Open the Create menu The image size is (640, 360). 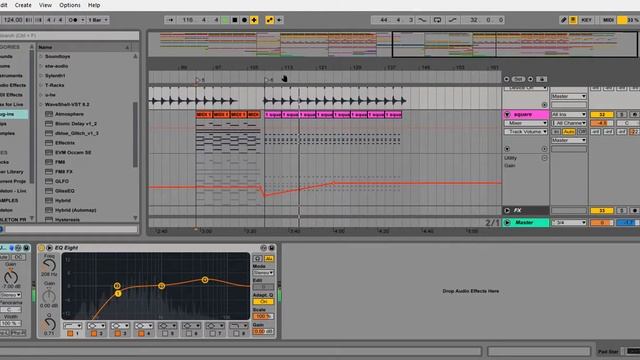pyautogui.click(x=23, y=5)
